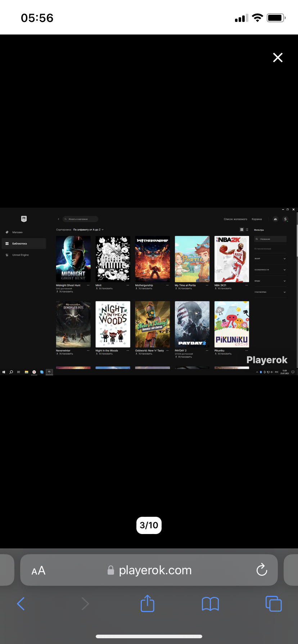The width and height of the screenshot is (298, 644).
Task: Open the Minit cover
Action: 113,259
